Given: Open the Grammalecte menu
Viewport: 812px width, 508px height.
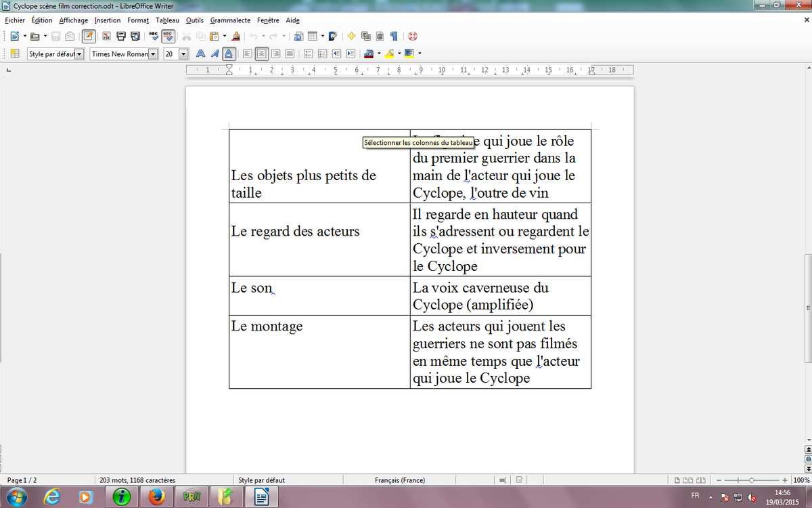Looking at the screenshot, I should (230, 20).
